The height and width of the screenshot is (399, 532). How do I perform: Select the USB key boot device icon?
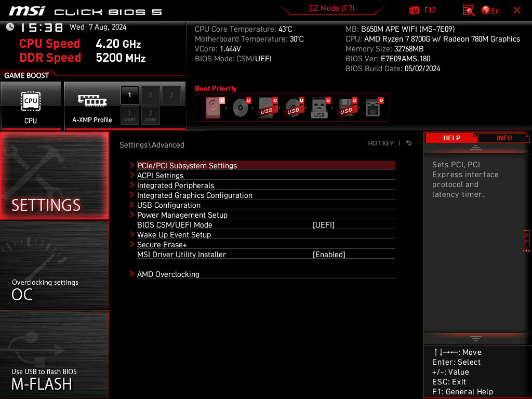tap(320, 108)
